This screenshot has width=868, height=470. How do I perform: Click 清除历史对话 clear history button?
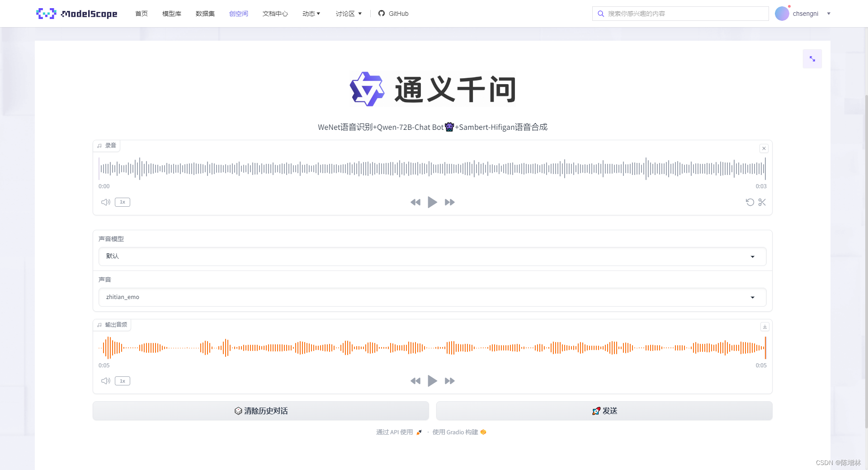click(x=261, y=411)
